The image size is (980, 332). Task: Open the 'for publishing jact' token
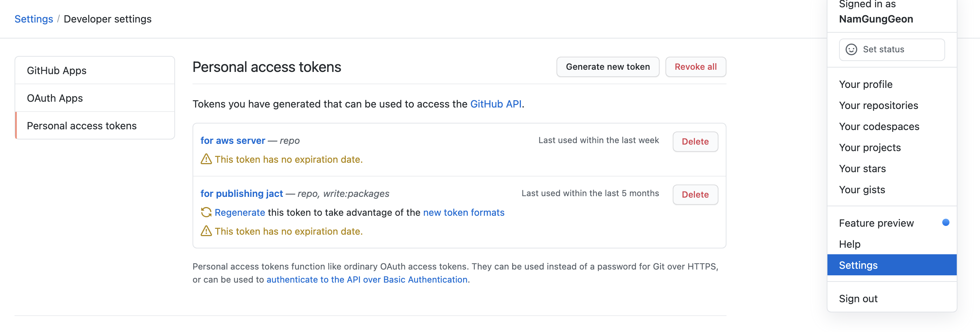pos(242,194)
